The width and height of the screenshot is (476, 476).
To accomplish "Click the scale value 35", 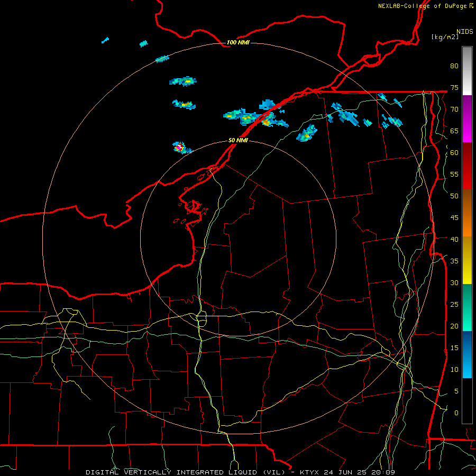I will tap(454, 261).
